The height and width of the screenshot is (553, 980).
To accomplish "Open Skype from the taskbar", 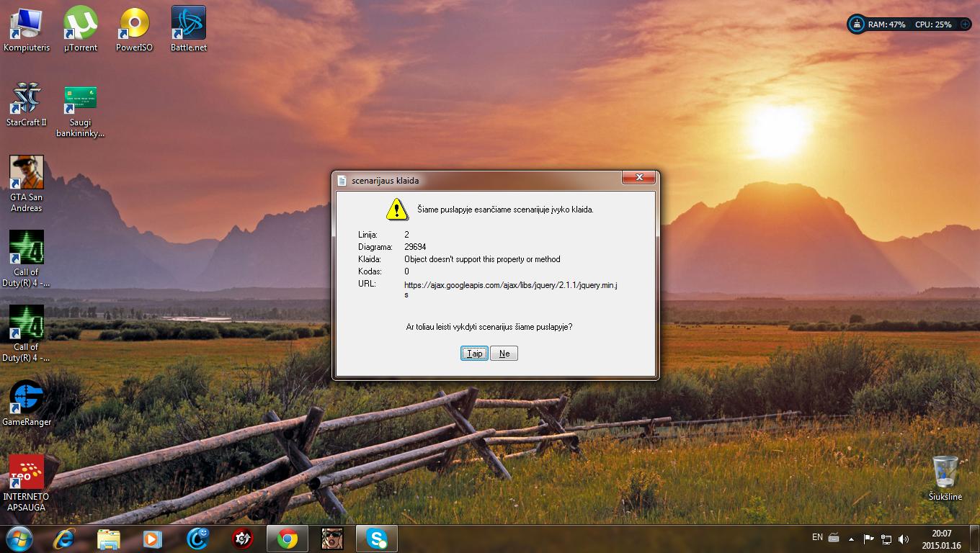I will tap(377, 539).
